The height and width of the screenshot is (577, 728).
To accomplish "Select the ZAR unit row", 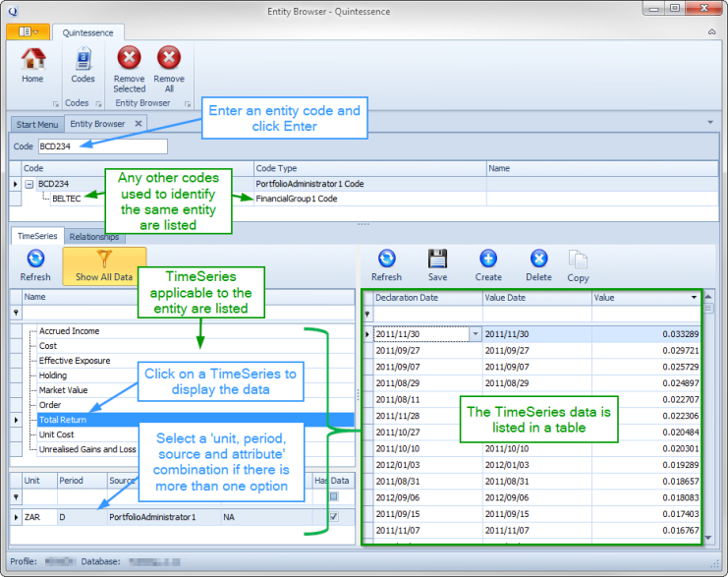I will (x=39, y=517).
